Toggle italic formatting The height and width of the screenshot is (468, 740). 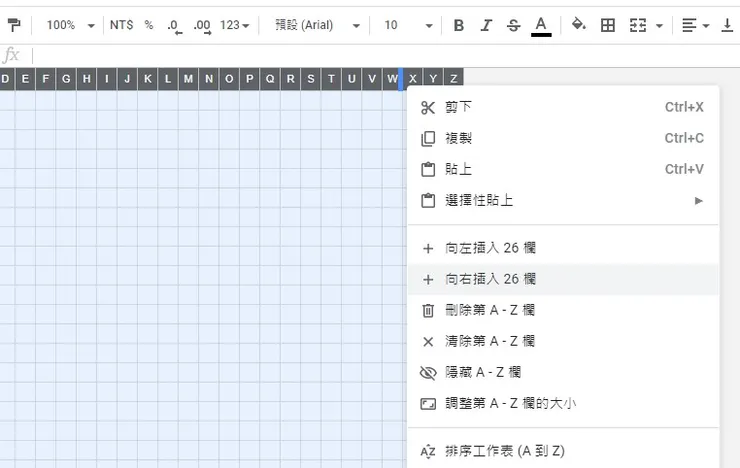[x=486, y=25]
